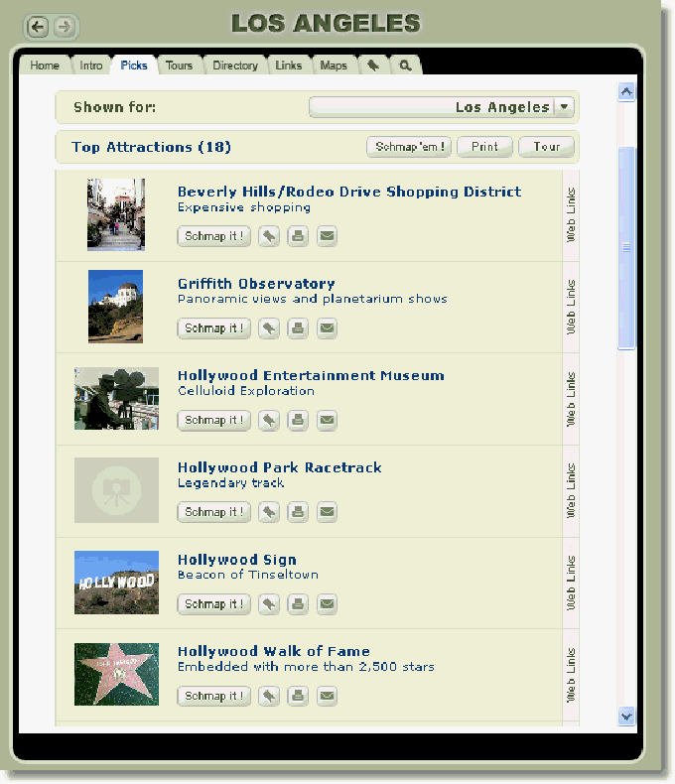Open the search magnifier tab
This screenshot has width=675, height=784.
point(406,65)
